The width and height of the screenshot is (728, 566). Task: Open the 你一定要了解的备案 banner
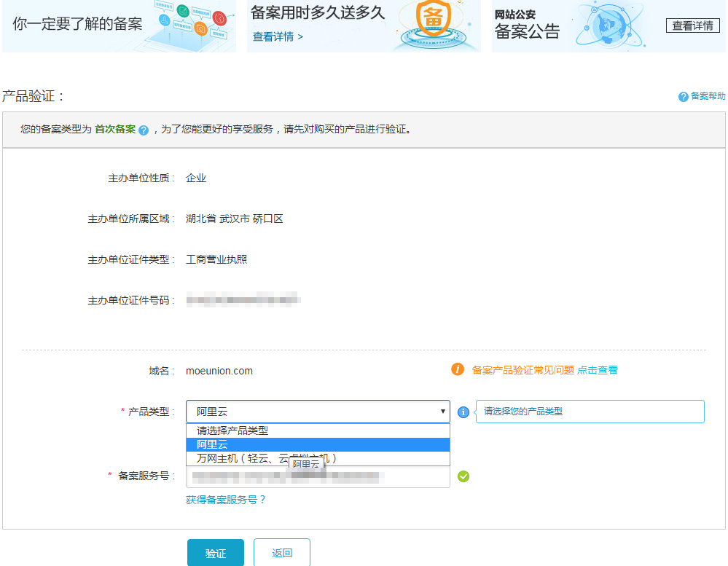coord(119,25)
